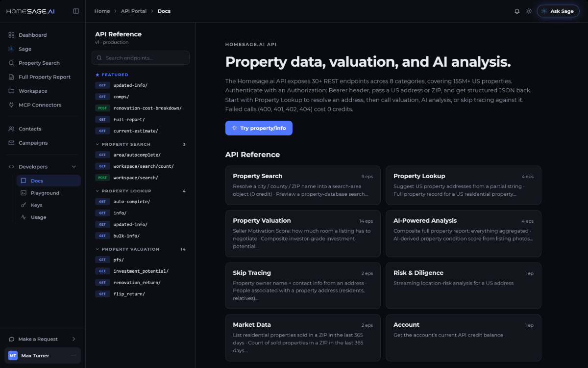Click the Usage activity icon

(x=24, y=217)
